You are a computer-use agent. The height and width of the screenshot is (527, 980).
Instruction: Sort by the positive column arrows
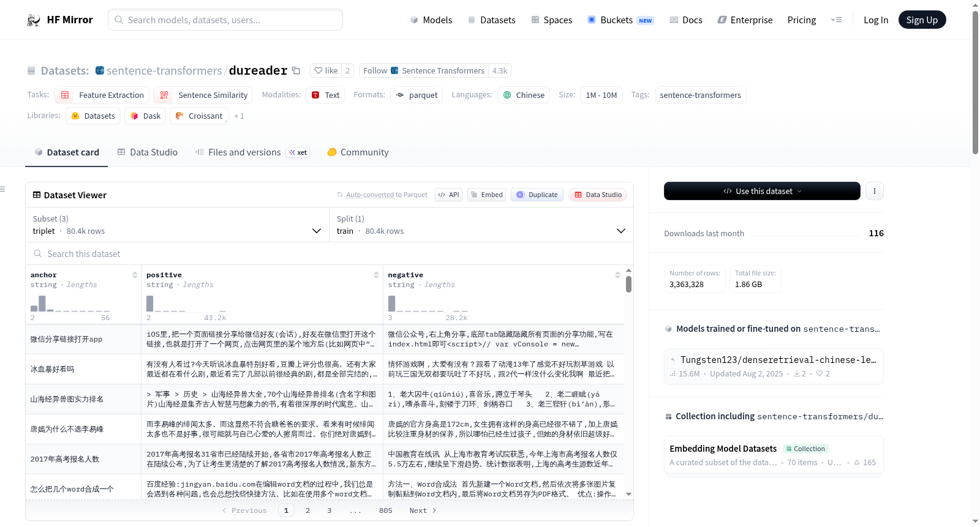tap(376, 275)
